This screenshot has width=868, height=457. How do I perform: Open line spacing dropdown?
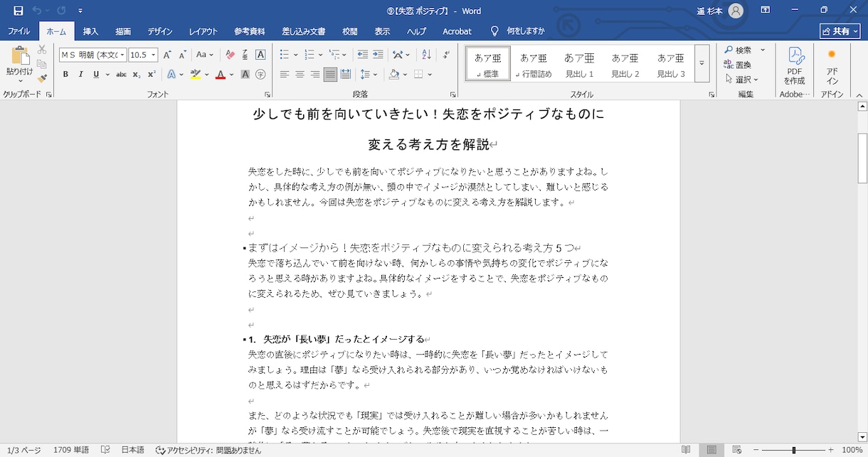point(369,75)
